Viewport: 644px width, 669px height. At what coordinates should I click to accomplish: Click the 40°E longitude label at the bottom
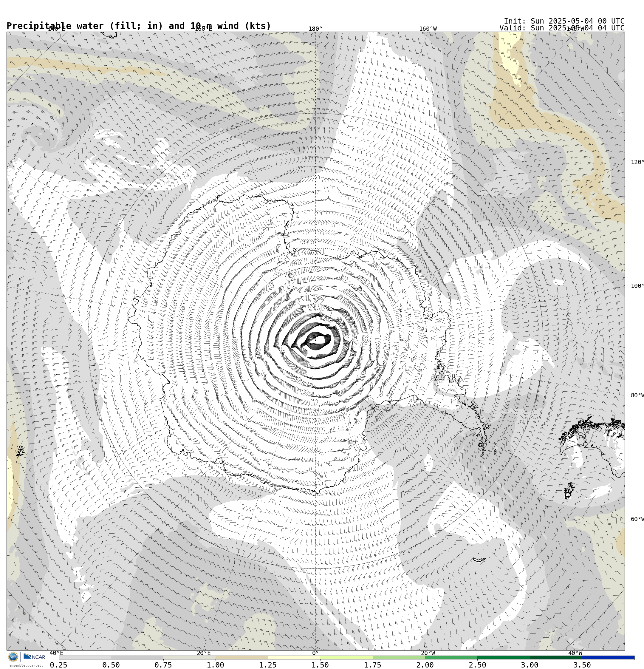[56, 653]
